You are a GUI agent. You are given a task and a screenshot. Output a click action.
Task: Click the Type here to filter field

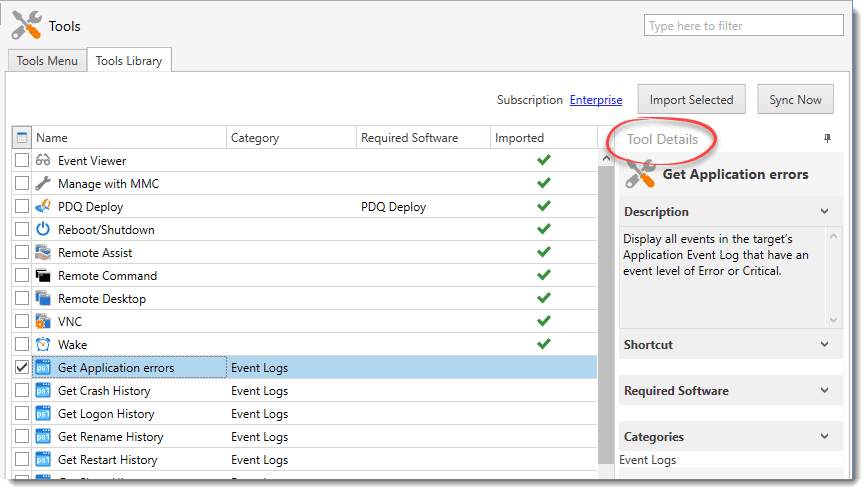(743, 25)
